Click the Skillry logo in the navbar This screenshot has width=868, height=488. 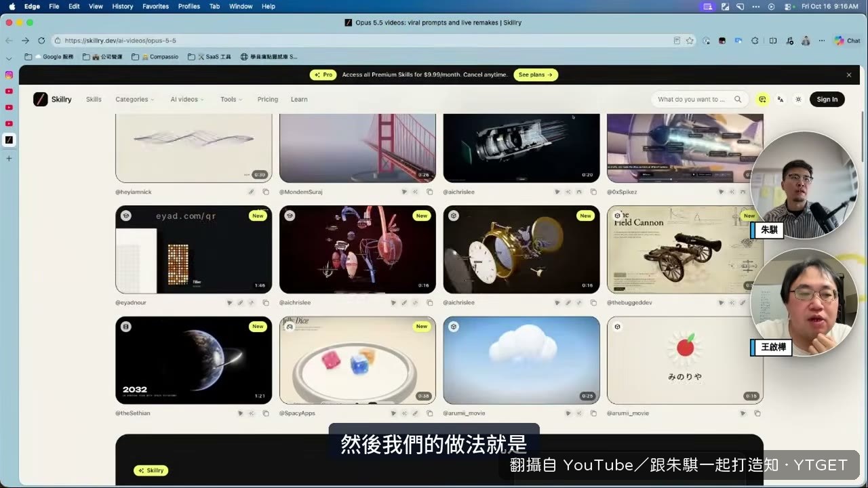(52, 99)
